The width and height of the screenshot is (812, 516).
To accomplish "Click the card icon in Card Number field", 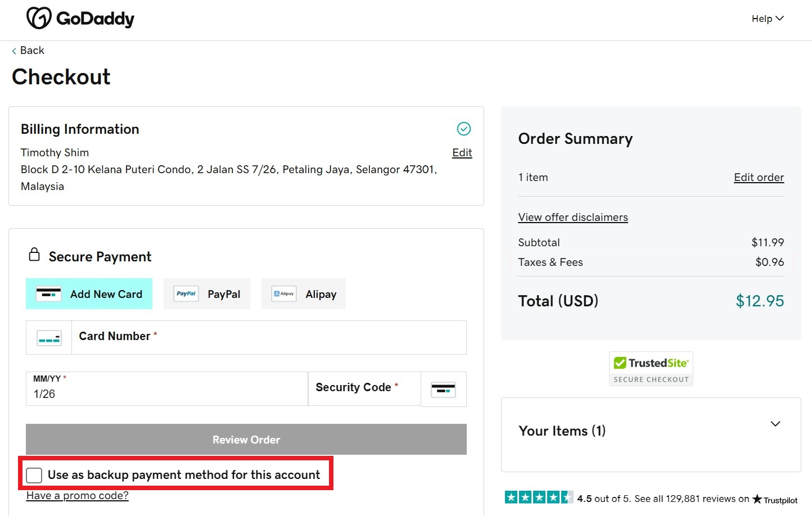I will click(48, 337).
